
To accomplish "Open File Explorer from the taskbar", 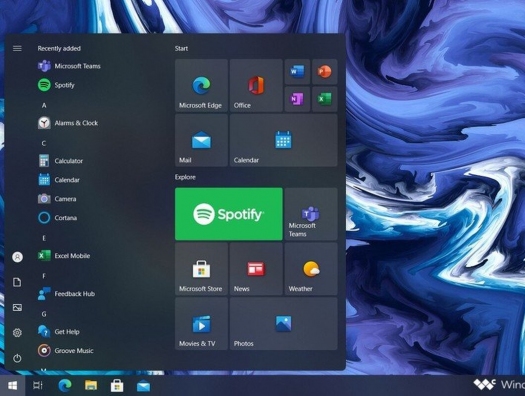I will point(91,386).
